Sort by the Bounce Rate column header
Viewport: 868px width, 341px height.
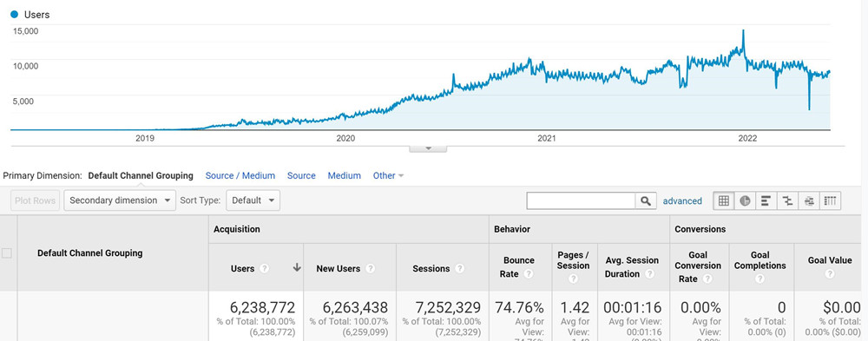coord(519,267)
